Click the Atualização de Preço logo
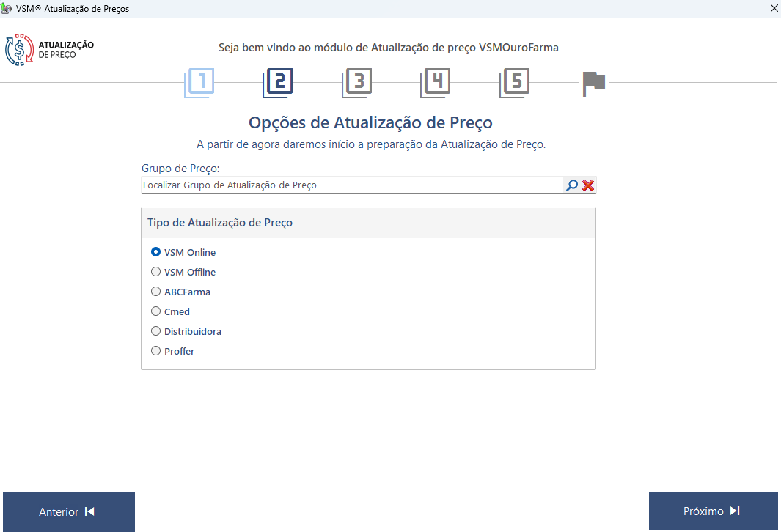Viewport: 781px width, 532px height. point(50,50)
